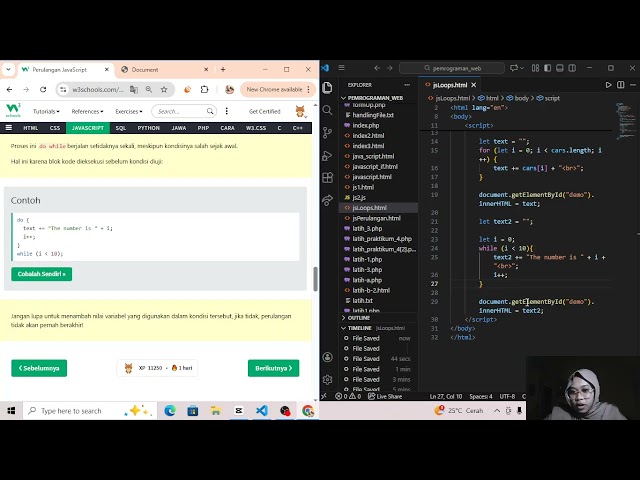The height and width of the screenshot is (480, 640).
Task: Select jsLoops.html editor tab
Action: click(450, 85)
